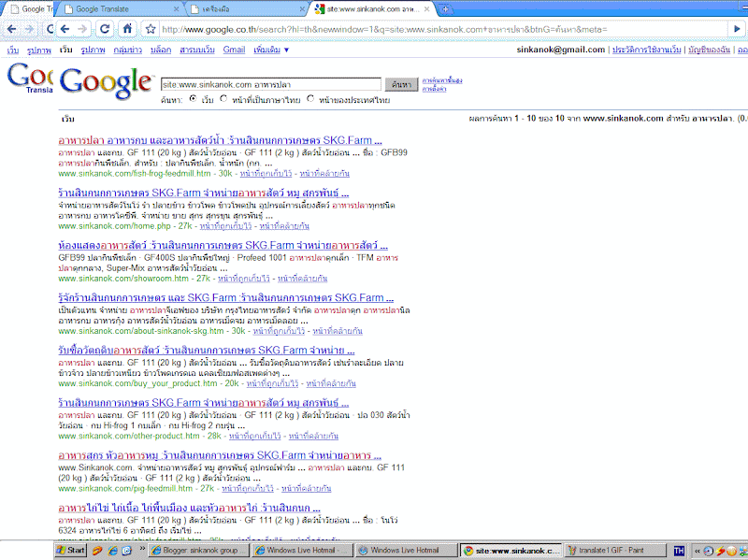
Task: Open result รู้จักร้านสินกนกการเกษตร title link
Action: pyautogui.click(x=225, y=297)
